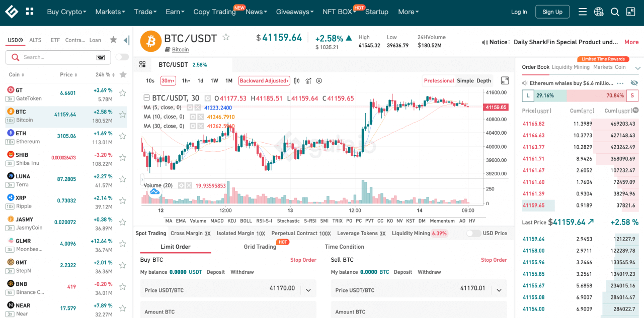Click the header icon right of search magnifier

point(630,12)
